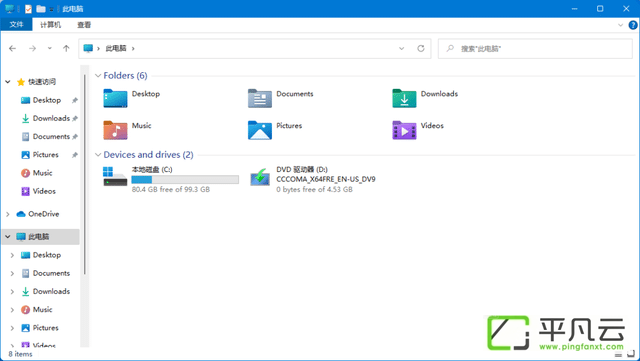640x361 pixels.
Task: Click the Quick access star icon
Action: click(21, 82)
